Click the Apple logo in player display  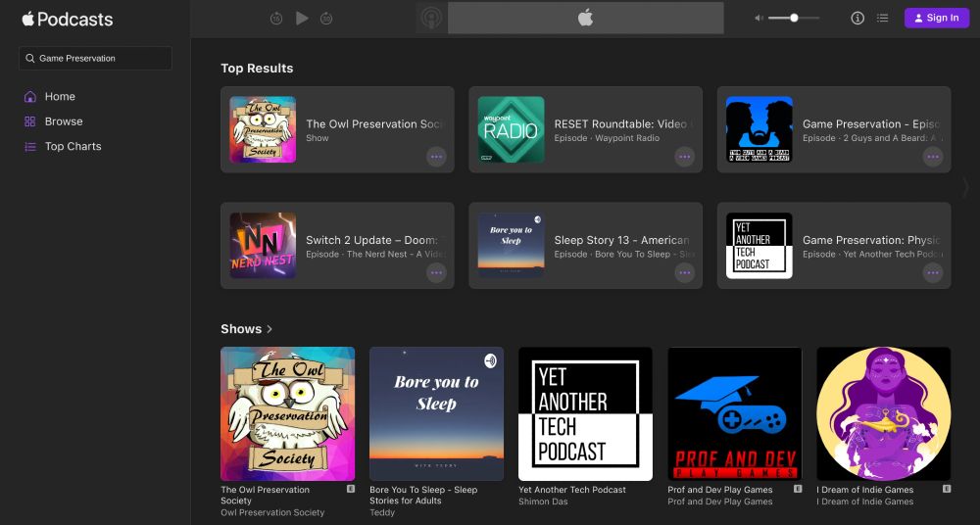click(x=586, y=18)
